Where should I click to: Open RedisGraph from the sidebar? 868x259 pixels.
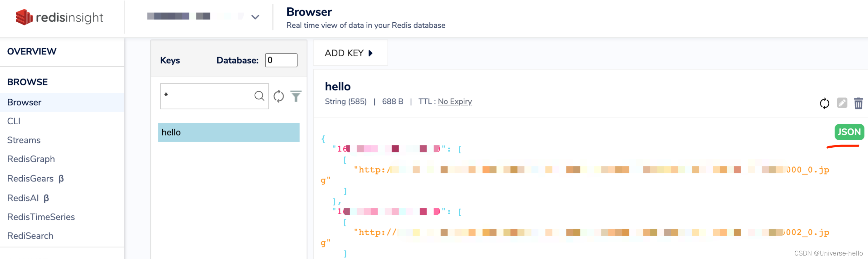(31, 159)
